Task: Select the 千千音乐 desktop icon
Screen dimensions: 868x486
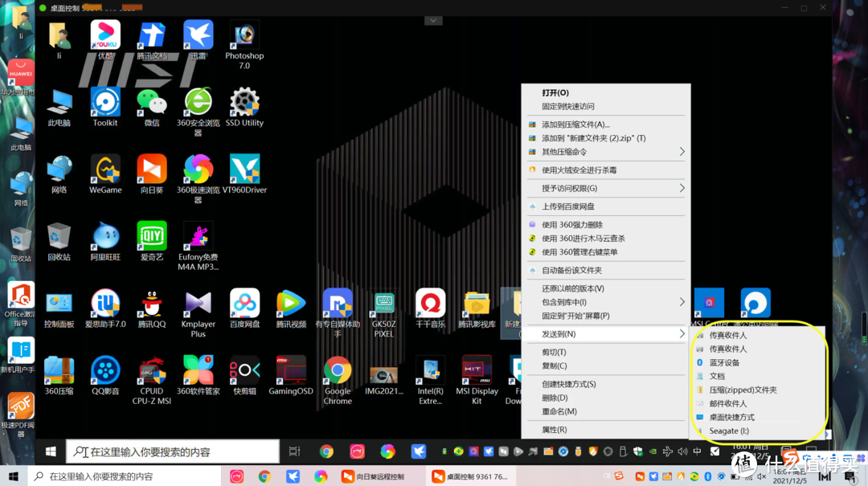Action: pos(430,308)
